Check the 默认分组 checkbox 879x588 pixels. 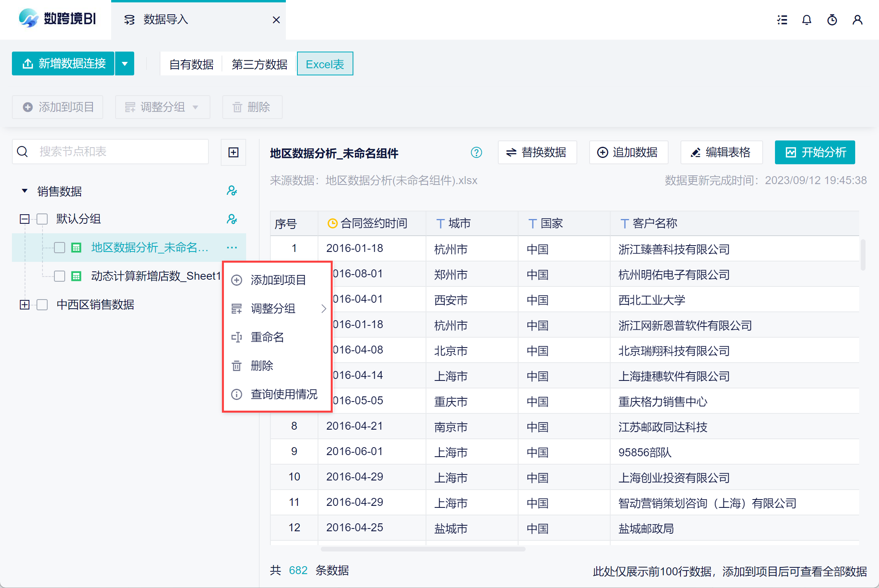(42, 219)
